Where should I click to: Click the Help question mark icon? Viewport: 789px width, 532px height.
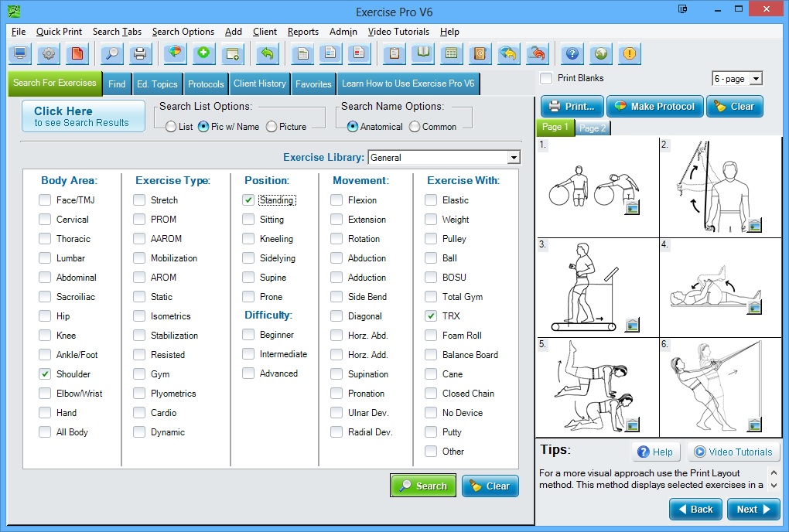571,53
